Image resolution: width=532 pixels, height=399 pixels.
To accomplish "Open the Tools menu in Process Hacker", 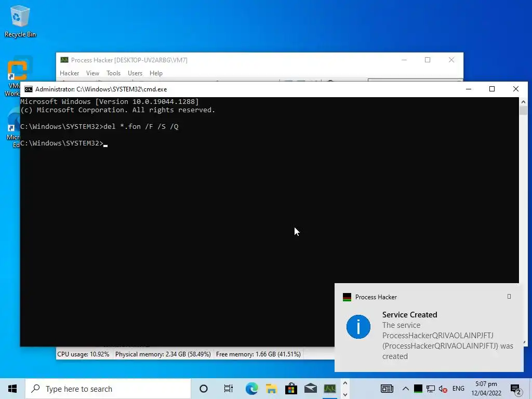I will (113, 73).
